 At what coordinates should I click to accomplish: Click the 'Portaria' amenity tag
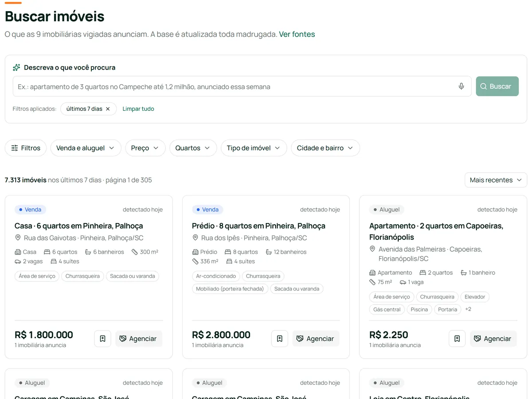(x=448, y=309)
